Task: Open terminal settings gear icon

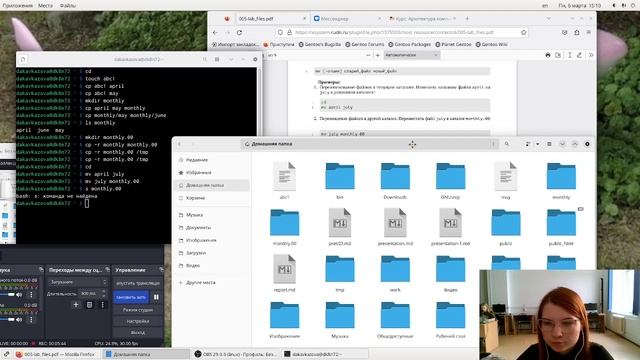Action: (x=255, y=60)
